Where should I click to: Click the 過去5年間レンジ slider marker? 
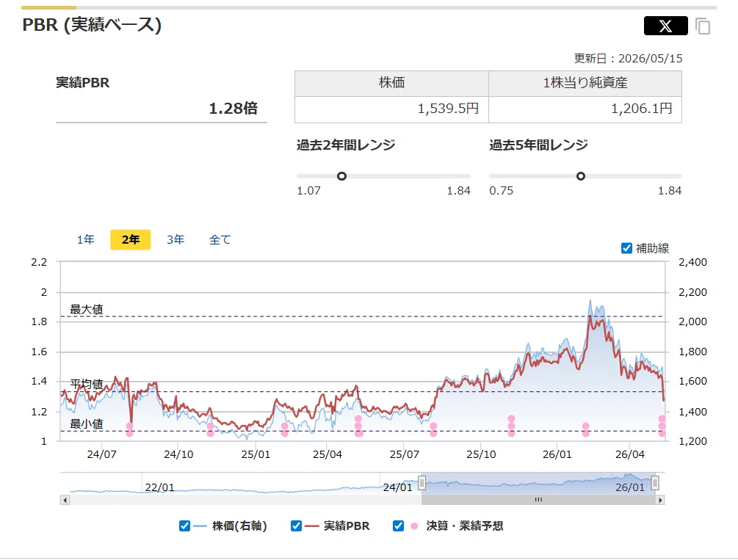coord(581,176)
